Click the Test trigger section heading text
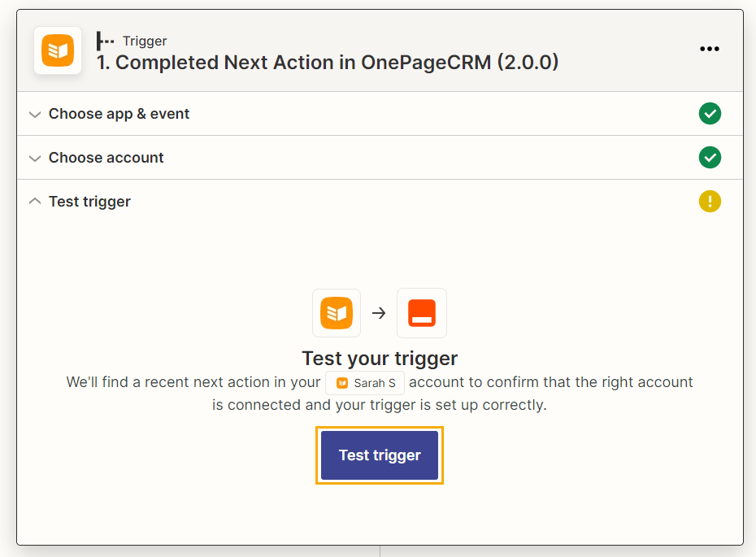756x557 pixels. pos(89,202)
